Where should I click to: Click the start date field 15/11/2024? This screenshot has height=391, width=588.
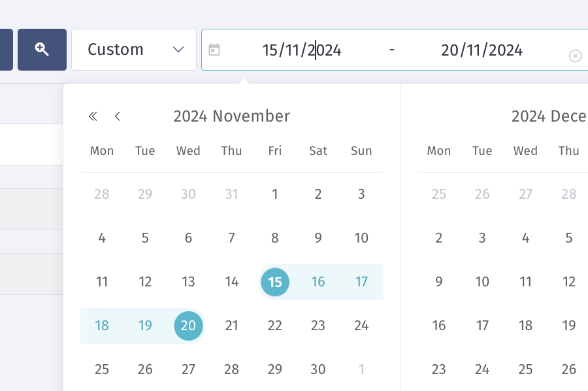(x=301, y=50)
